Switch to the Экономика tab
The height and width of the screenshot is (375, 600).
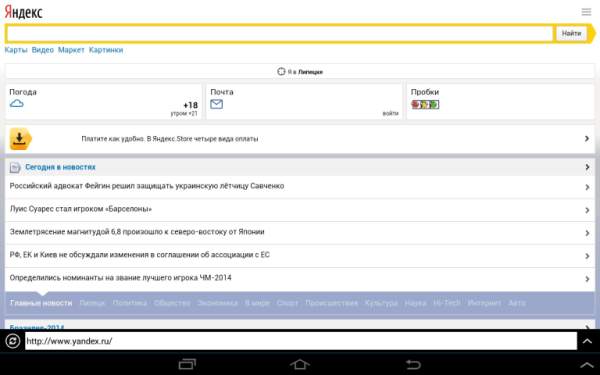[x=217, y=303]
